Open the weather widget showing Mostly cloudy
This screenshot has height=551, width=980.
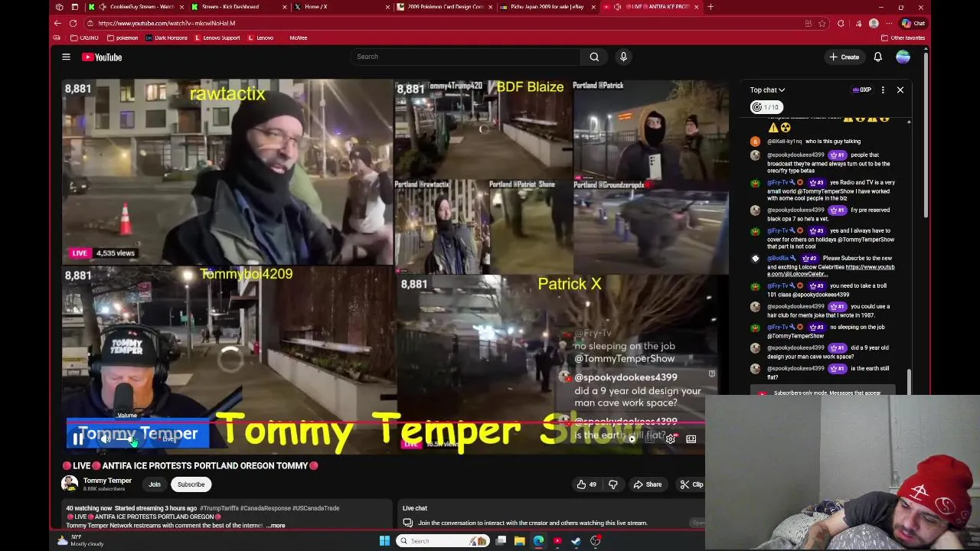coord(80,540)
